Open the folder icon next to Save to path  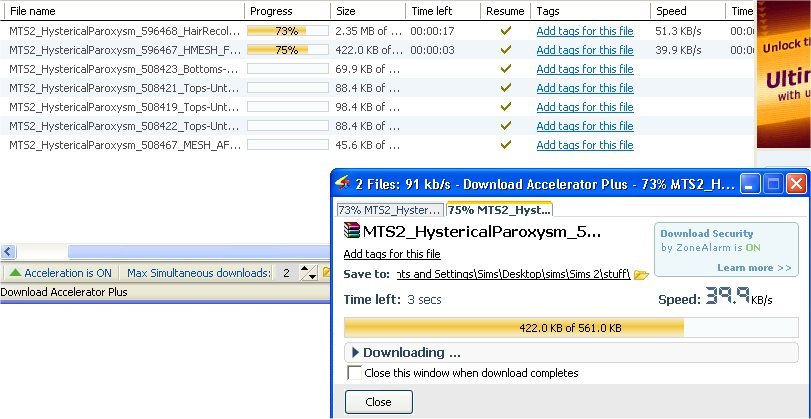point(641,275)
